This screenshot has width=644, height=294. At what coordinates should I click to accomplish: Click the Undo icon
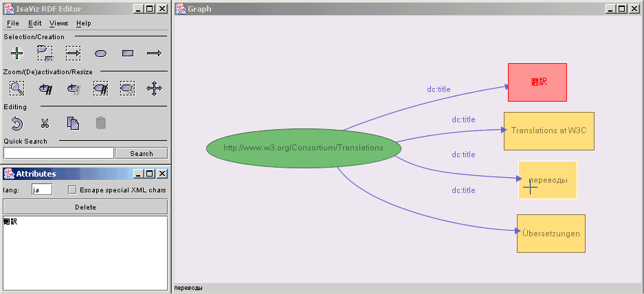click(x=17, y=123)
